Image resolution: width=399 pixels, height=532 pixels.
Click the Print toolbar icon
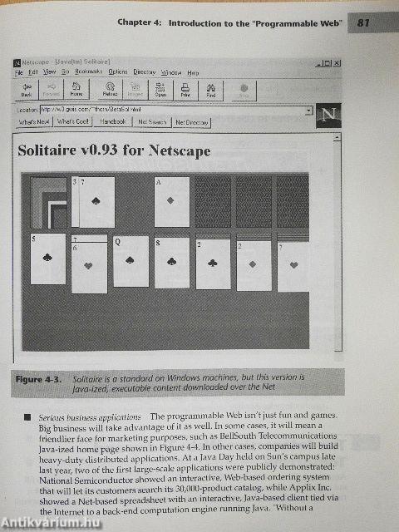[185, 91]
